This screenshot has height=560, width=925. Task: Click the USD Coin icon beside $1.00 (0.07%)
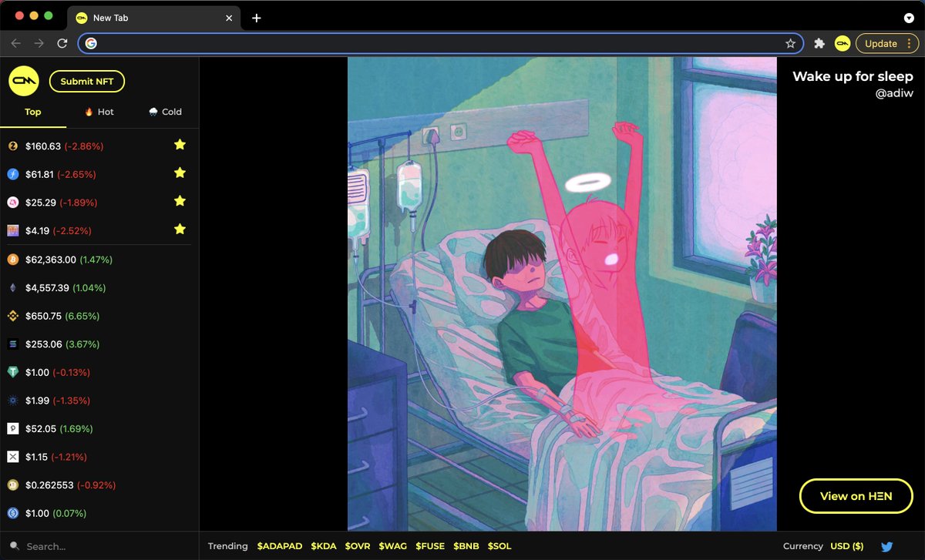click(12, 513)
